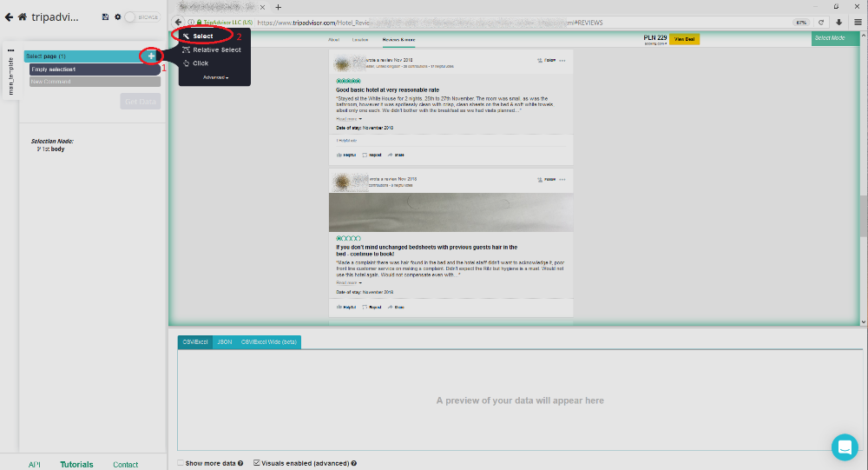Click help icon next to Show more data
Image resolution: width=868 pixels, height=470 pixels.
pyautogui.click(x=240, y=463)
